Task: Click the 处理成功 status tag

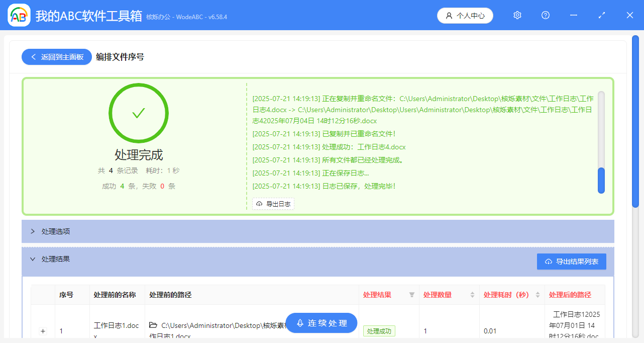Action: pos(379,331)
